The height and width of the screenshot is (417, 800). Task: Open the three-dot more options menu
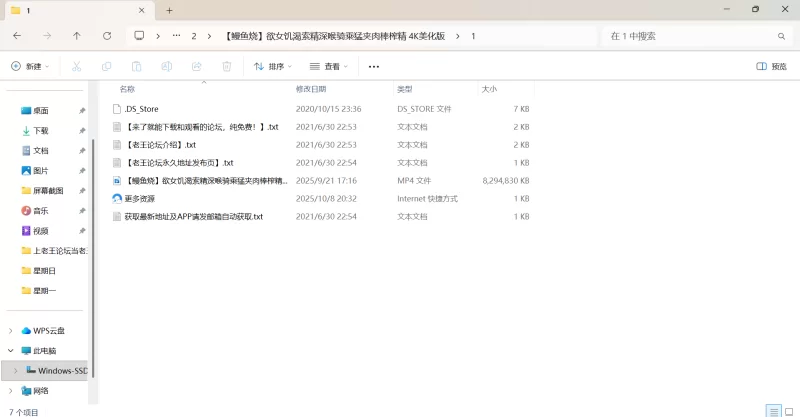point(374,66)
